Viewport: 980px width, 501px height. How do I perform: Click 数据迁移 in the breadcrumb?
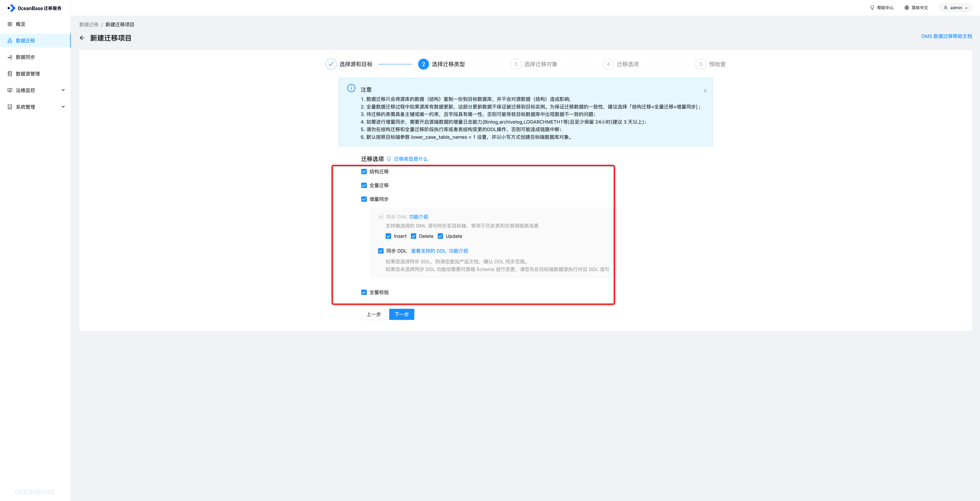(89, 25)
